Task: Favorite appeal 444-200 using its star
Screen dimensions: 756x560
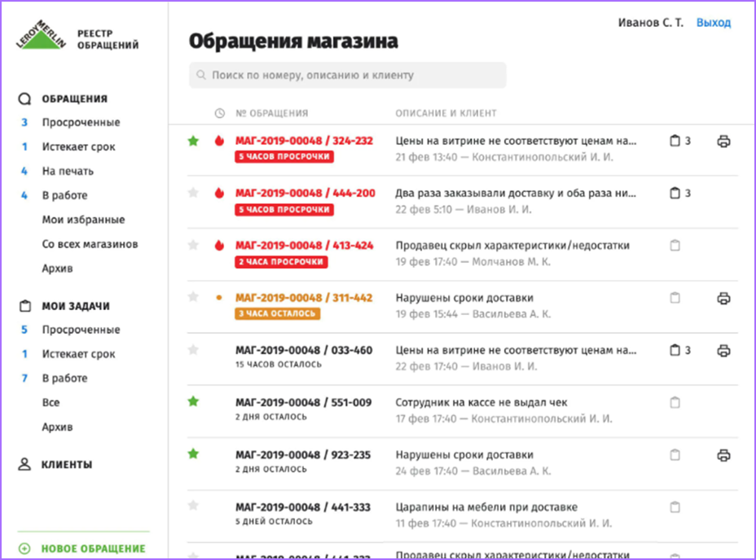Action: coord(193,193)
